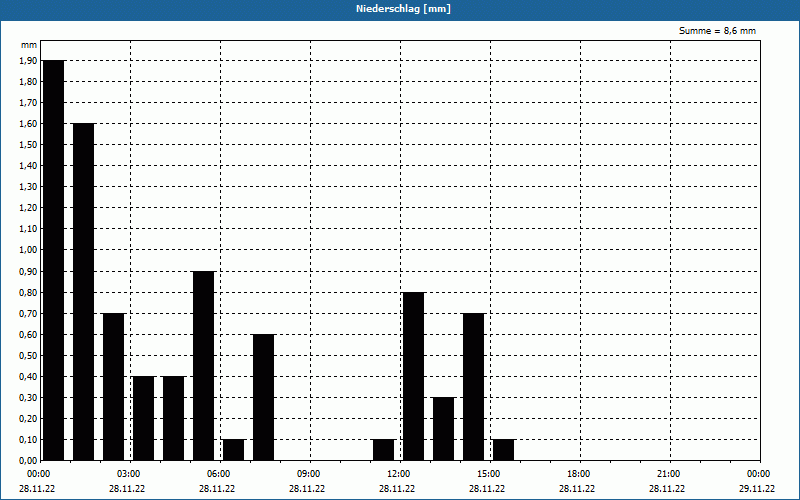
Task: Select the bar reaching 1,60 mm
Action: click(84, 292)
